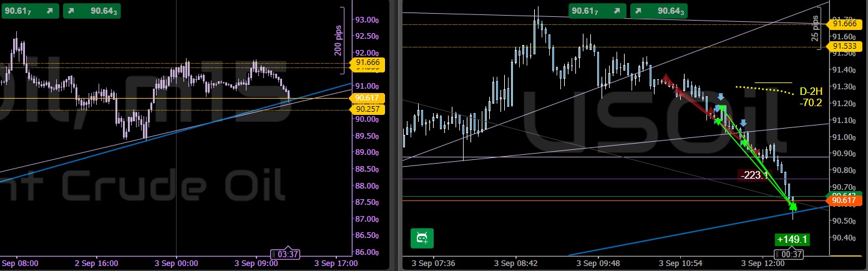Select the lower blue down-arrow trade marker
The height and width of the screenshot is (271, 868).
pyautogui.click(x=743, y=123)
